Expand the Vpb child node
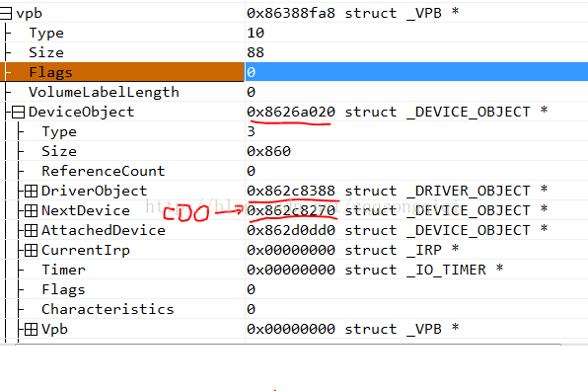Screen dimensions: 588x391 click(31, 330)
